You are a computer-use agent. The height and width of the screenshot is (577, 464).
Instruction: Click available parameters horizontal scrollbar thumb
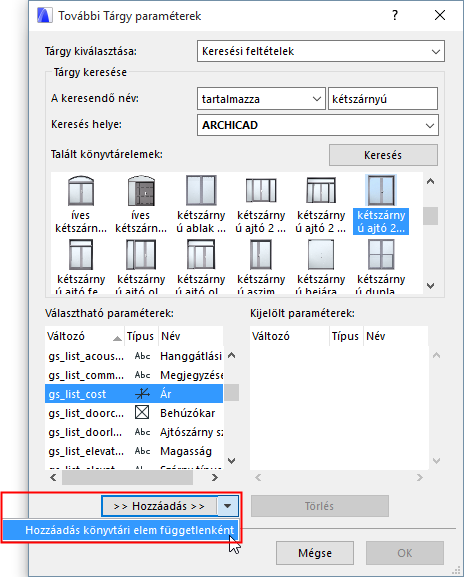click(127, 478)
